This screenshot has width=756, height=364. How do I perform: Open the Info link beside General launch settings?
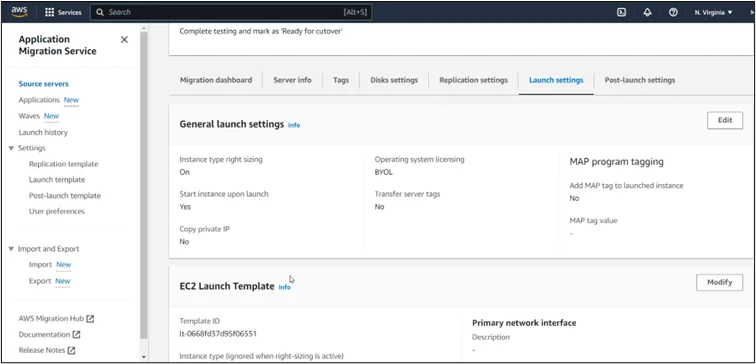pyautogui.click(x=294, y=125)
